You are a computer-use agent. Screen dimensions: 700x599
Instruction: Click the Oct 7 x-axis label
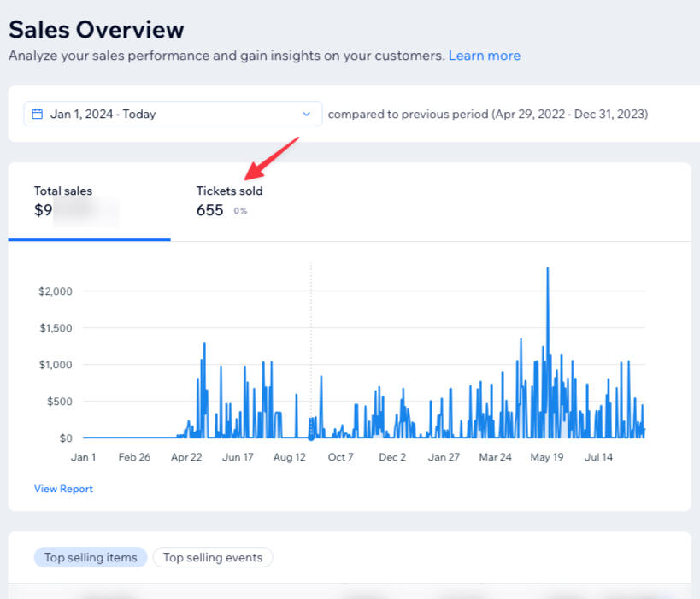tap(340, 457)
